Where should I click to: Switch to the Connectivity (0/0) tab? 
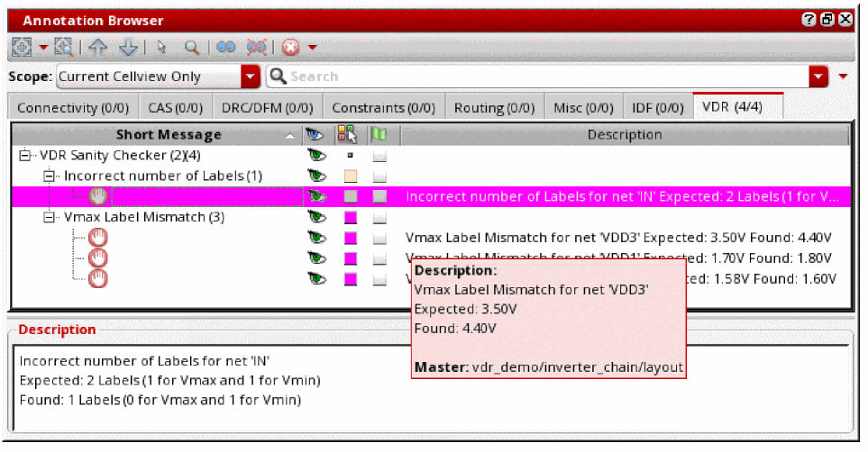click(x=73, y=107)
